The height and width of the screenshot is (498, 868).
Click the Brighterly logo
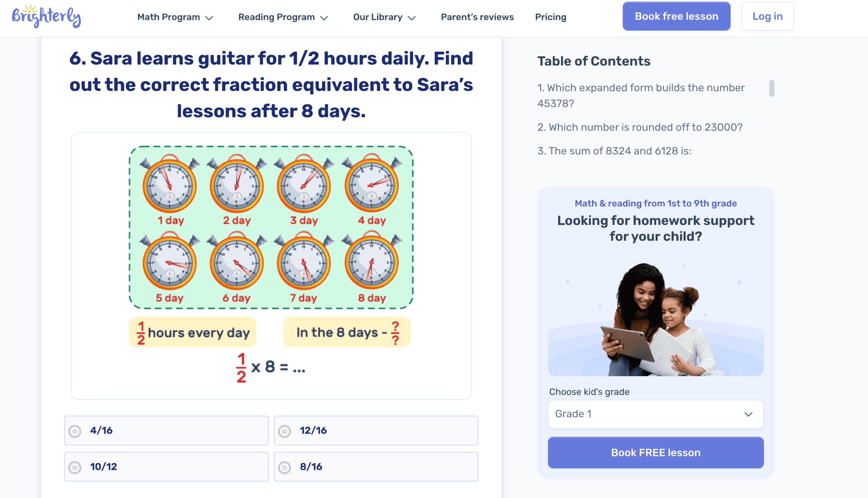(46, 16)
